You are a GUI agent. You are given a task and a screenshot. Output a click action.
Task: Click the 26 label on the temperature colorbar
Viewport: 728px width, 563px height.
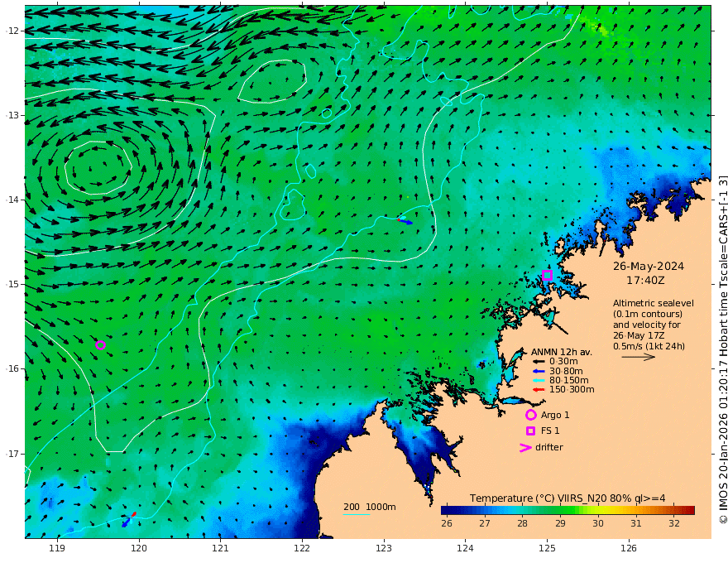(x=446, y=523)
